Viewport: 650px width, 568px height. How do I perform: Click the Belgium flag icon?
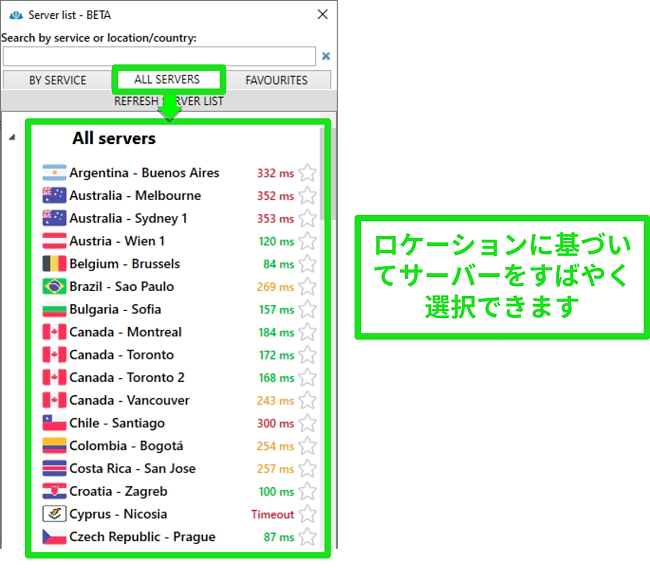(x=54, y=264)
